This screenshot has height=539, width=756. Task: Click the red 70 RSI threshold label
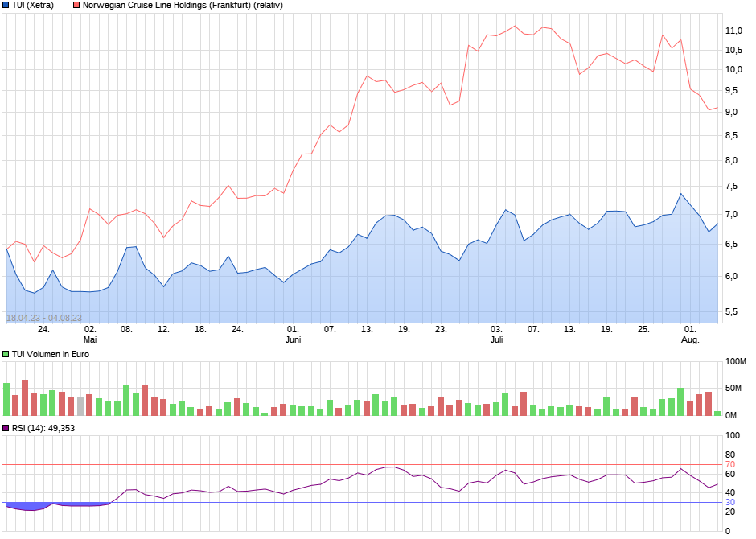(730, 465)
